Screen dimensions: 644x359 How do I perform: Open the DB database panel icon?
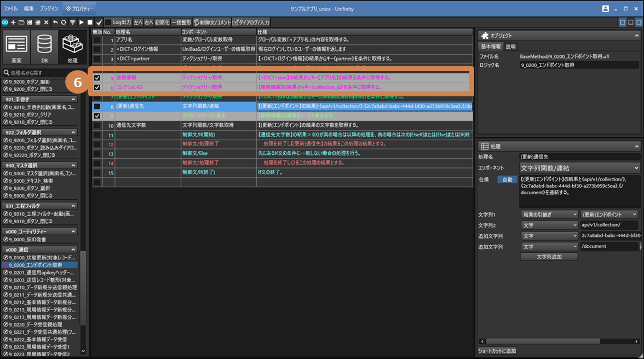tap(44, 48)
